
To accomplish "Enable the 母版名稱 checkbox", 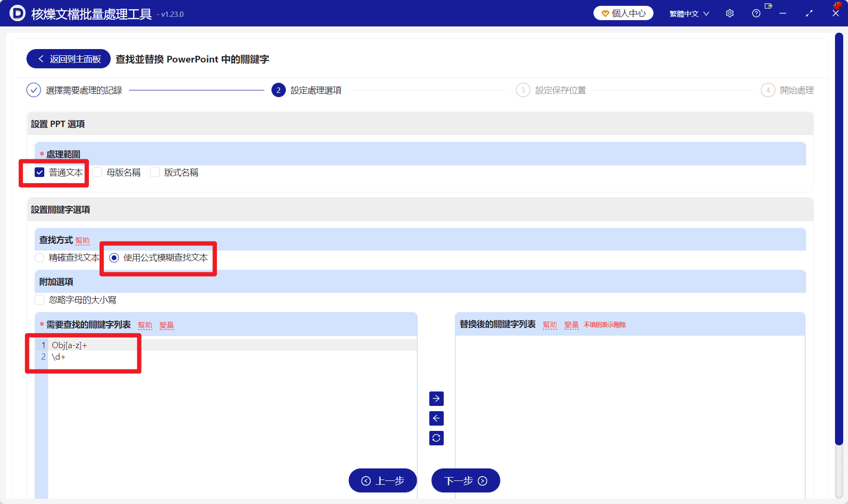I will point(97,172).
